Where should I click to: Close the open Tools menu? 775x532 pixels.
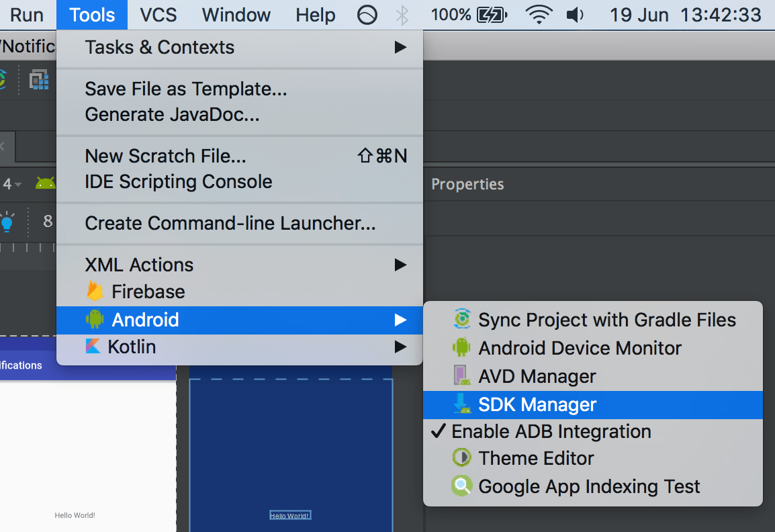tap(92, 15)
